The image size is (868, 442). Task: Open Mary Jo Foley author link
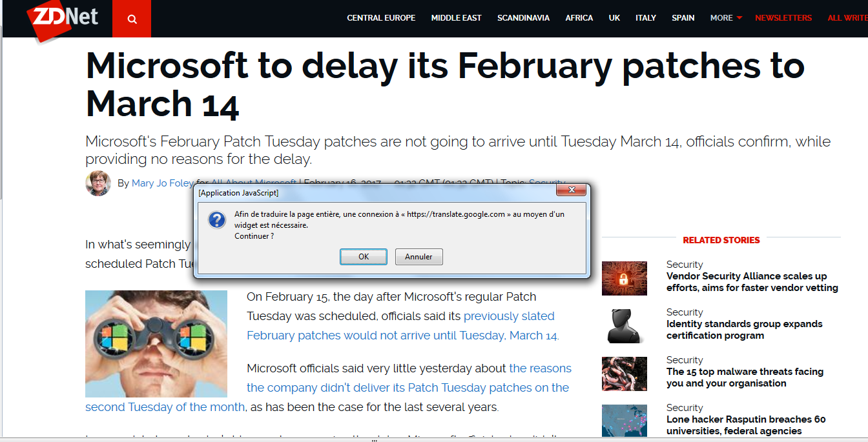[163, 183]
